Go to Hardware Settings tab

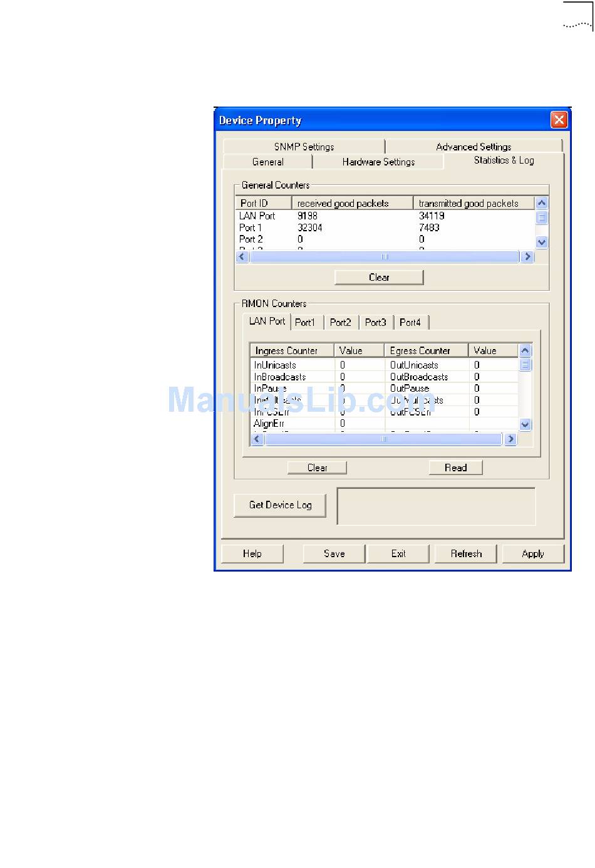tap(378, 162)
